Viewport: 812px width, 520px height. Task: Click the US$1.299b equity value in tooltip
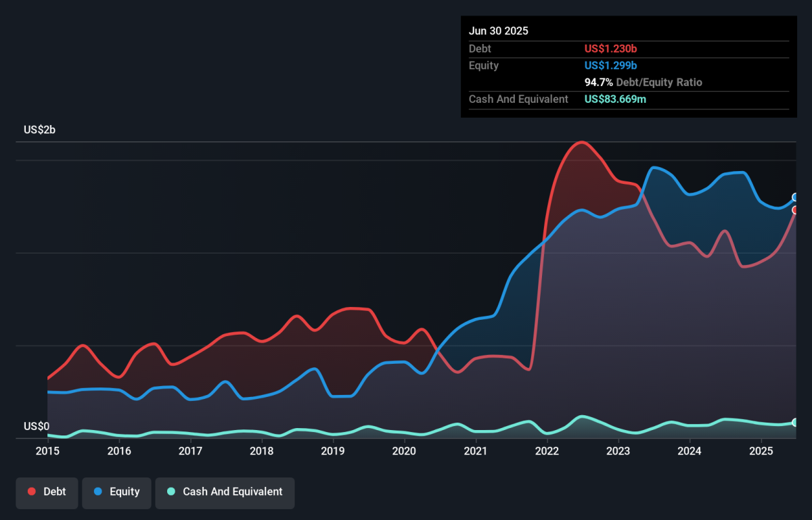[x=610, y=66]
